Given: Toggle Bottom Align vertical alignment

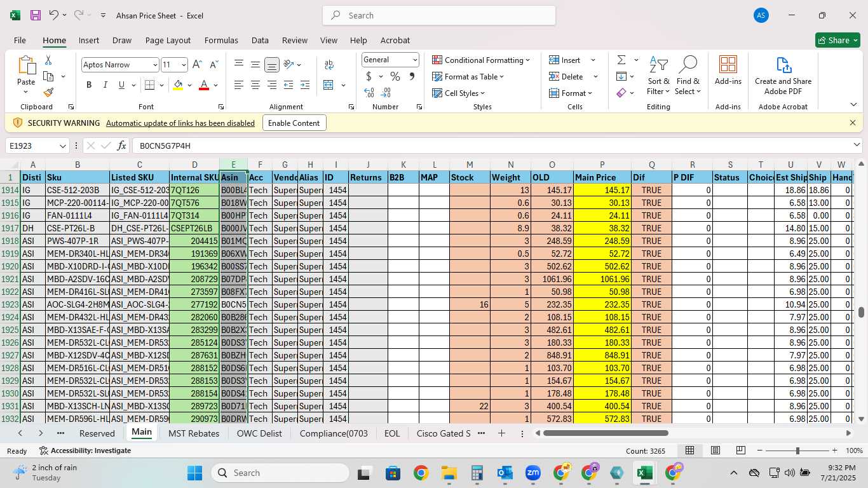Looking at the screenshot, I should pyautogui.click(x=271, y=65).
